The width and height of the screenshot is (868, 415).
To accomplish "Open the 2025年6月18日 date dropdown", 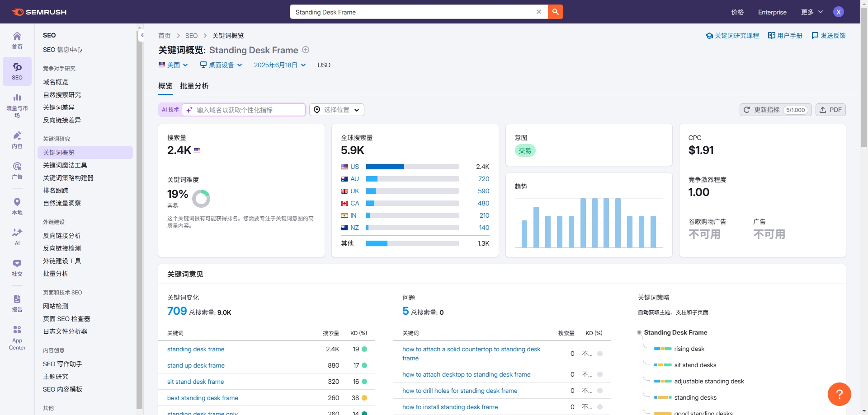I will point(280,65).
